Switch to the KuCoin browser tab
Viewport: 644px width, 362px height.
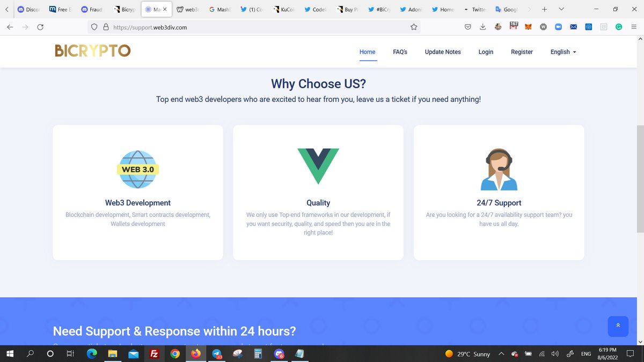284,10
